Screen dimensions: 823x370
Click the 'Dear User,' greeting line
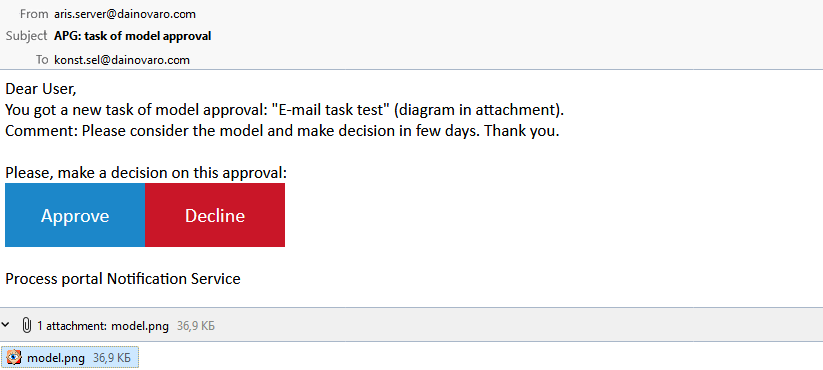coord(41,89)
